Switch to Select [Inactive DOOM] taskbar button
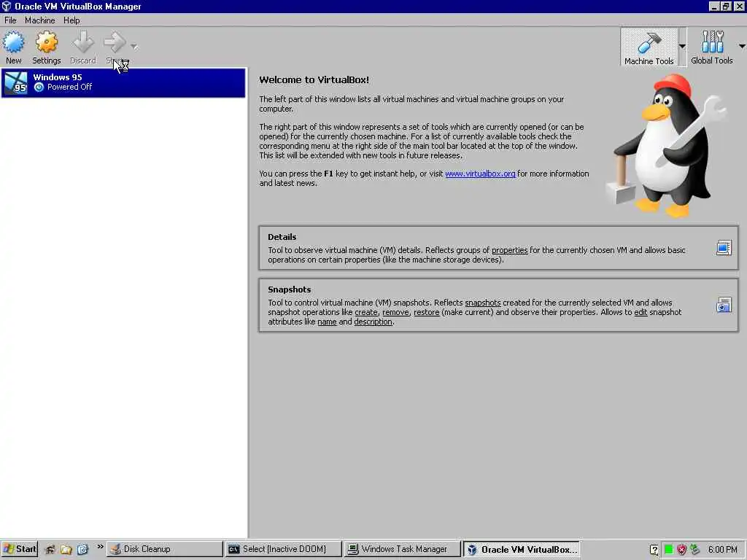Screen dimensions: 747x560 (x=284, y=549)
